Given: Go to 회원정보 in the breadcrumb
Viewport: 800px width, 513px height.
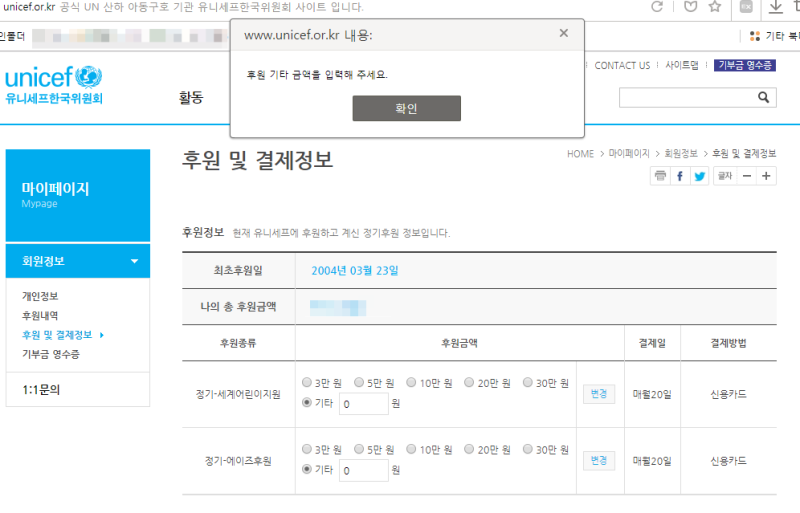Looking at the screenshot, I should [x=681, y=154].
